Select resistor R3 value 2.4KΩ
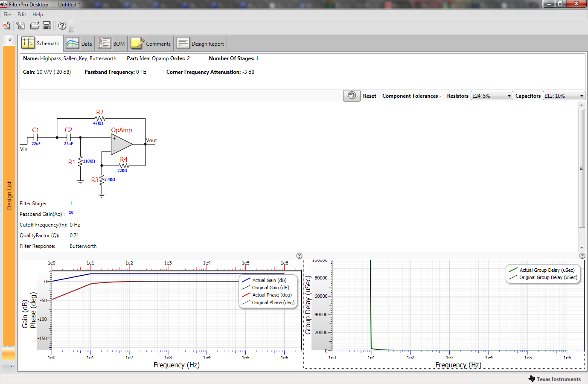 click(110, 180)
